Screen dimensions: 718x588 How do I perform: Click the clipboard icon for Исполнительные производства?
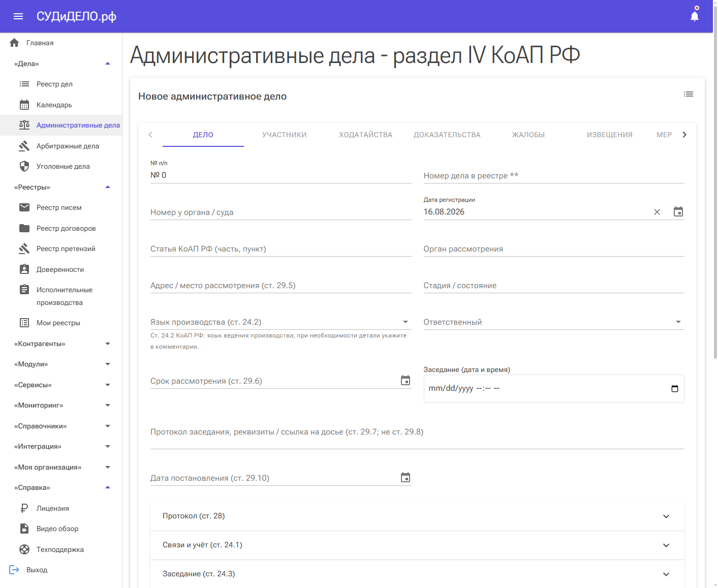pyautogui.click(x=24, y=290)
